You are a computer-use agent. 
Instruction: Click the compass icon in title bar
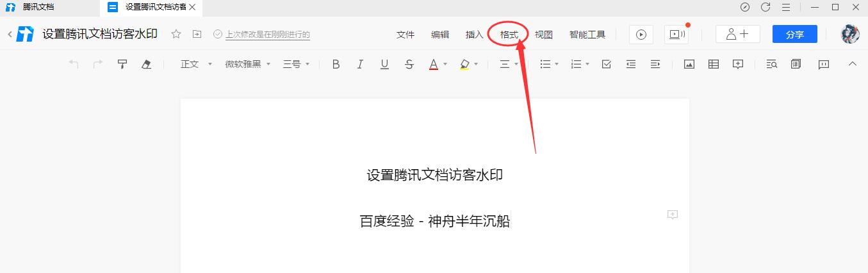pos(744,7)
